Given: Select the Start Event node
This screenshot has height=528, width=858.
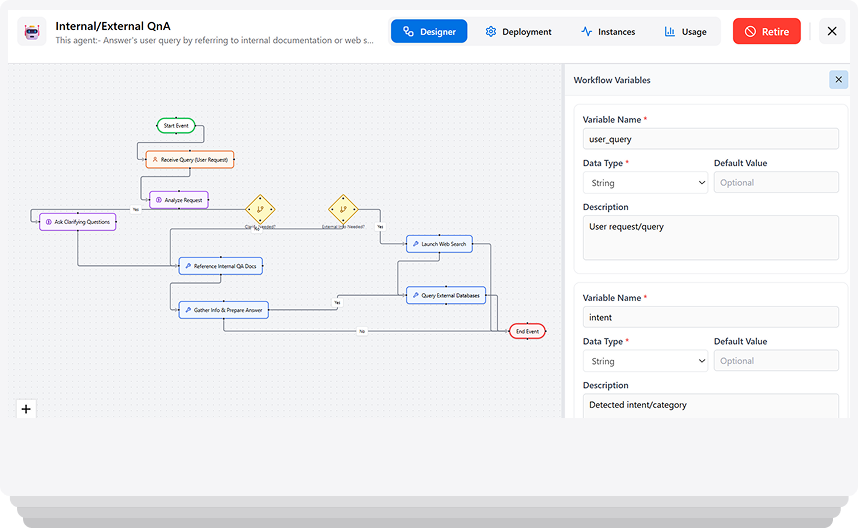Looking at the screenshot, I should 176,125.
